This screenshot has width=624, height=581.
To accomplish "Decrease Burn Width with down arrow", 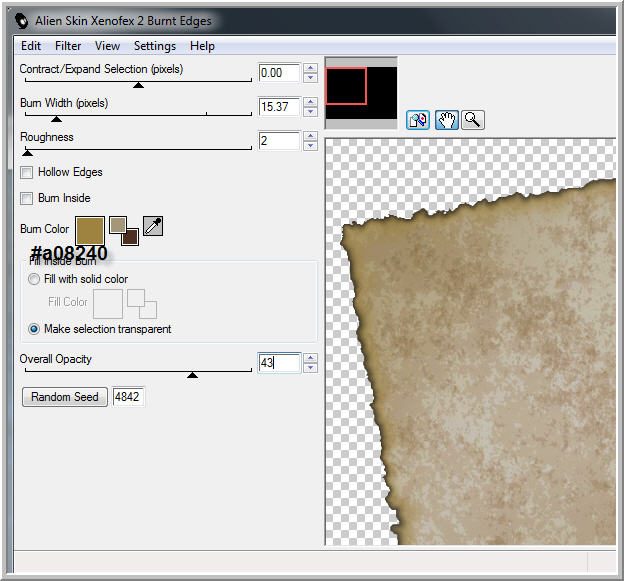I will [310, 111].
